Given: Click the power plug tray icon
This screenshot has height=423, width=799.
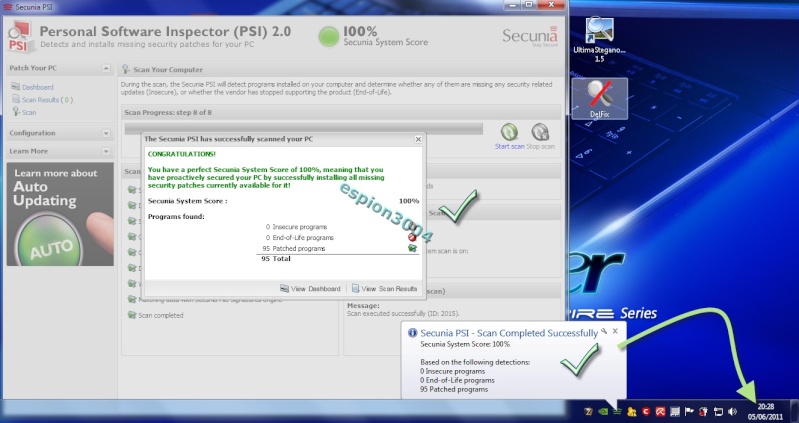Looking at the screenshot, I should (x=704, y=411).
